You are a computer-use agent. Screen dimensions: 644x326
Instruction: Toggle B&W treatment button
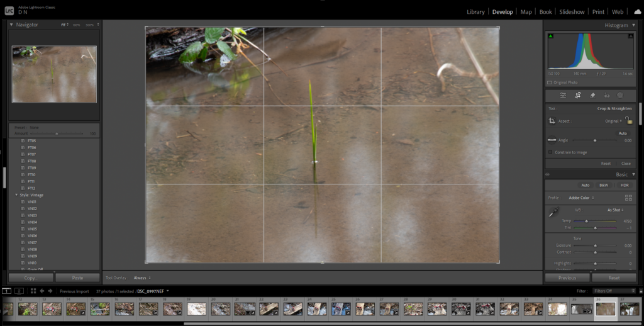coord(604,186)
